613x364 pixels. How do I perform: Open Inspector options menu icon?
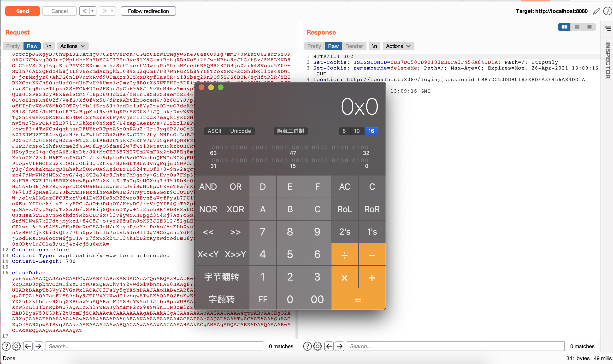click(608, 29)
